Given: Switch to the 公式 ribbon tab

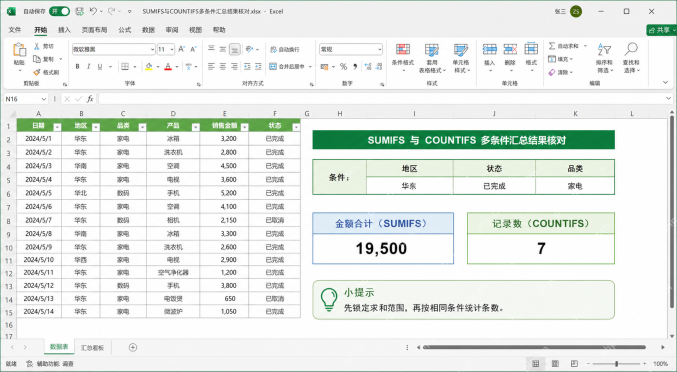Looking at the screenshot, I should tap(125, 30).
